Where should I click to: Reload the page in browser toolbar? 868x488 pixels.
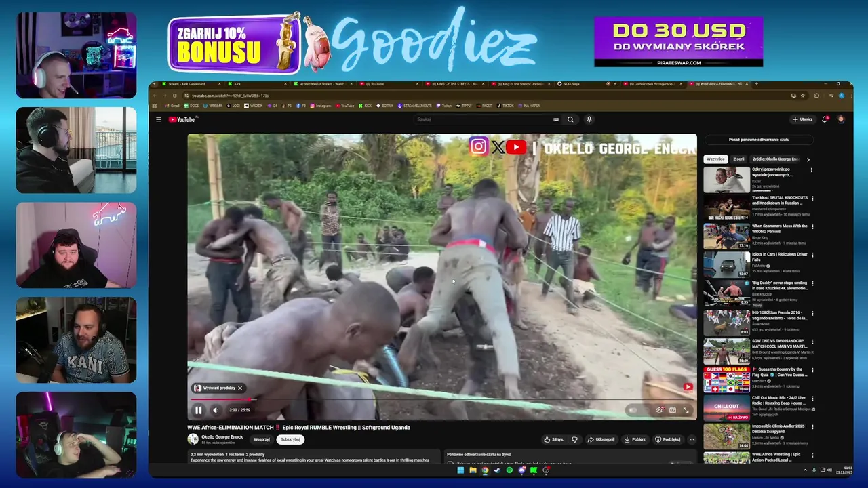click(x=174, y=96)
